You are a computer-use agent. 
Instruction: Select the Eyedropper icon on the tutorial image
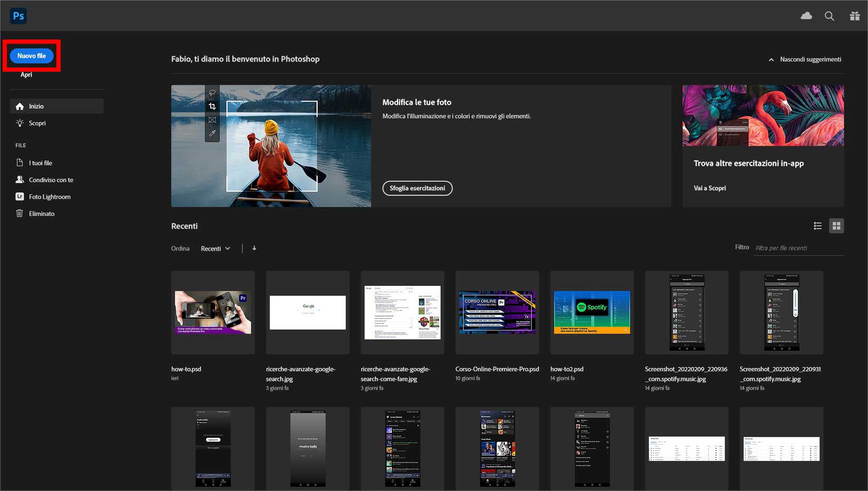(x=212, y=133)
